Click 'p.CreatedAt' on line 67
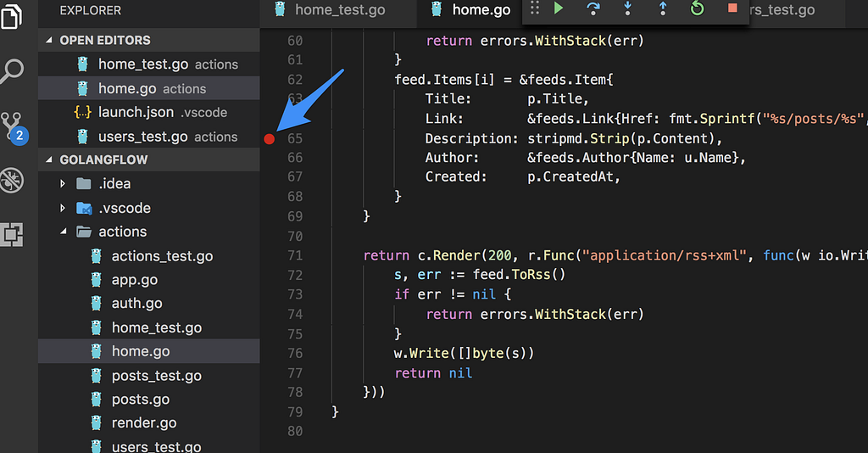This screenshot has width=868, height=453. click(570, 177)
